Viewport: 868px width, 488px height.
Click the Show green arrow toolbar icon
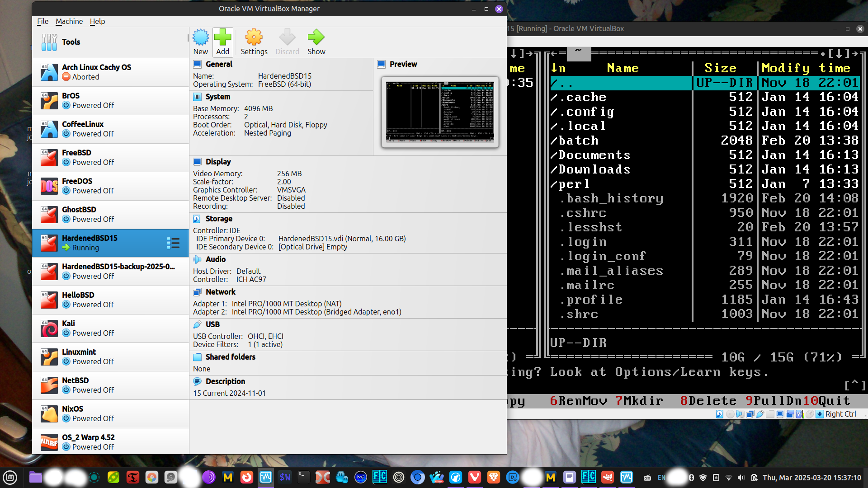pyautogui.click(x=316, y=42)
